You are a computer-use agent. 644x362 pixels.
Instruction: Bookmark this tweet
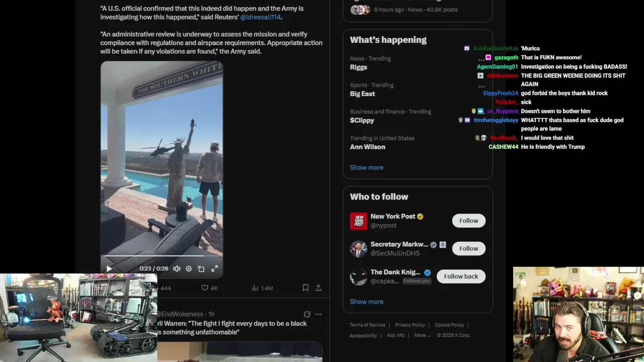[305, 288]
